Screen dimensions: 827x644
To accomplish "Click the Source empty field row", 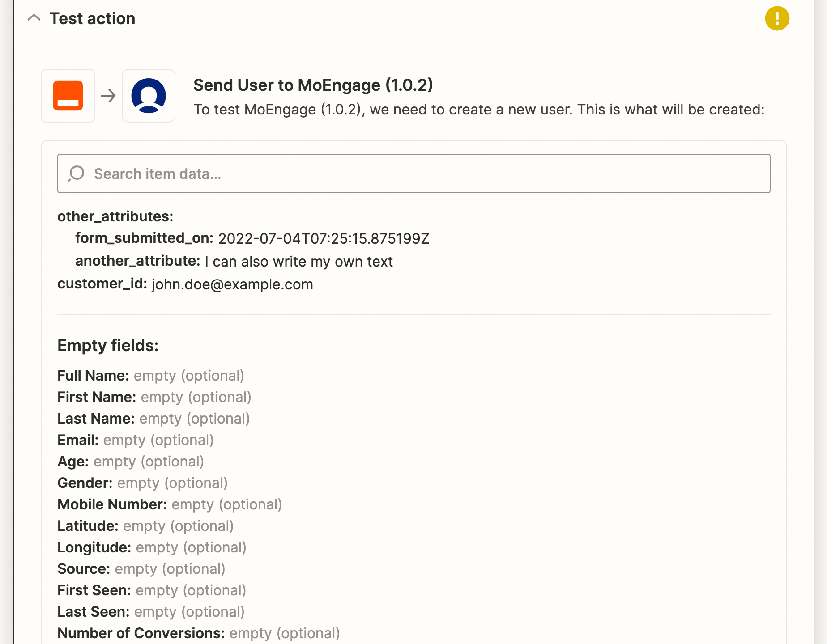I will coord(141,569).
